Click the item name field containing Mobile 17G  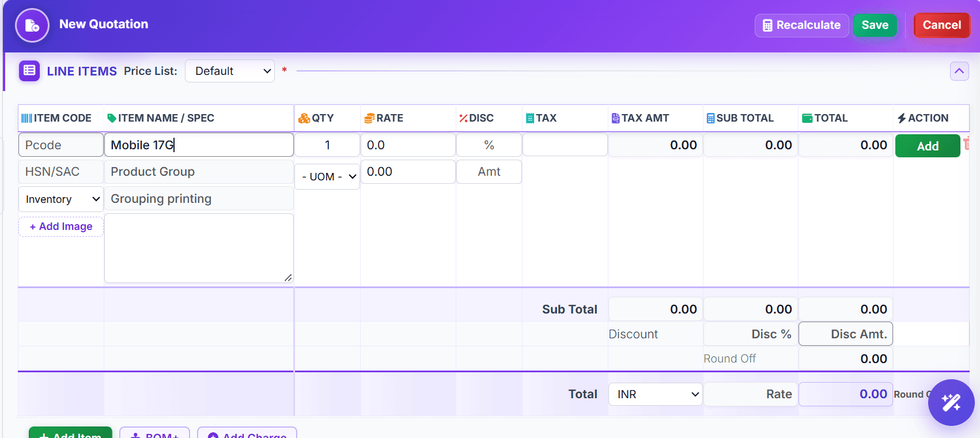(x=199, y=145)
